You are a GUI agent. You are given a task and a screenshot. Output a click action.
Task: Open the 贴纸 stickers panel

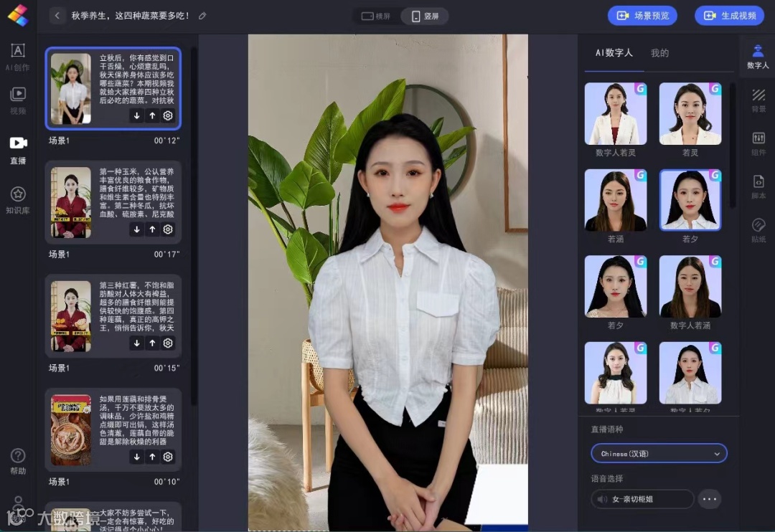coord(758,230)
